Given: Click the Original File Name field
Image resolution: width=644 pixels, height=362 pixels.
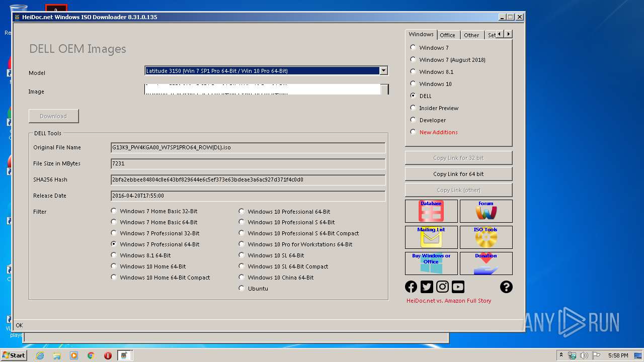Looking at the screenshot, I should 248,147.
